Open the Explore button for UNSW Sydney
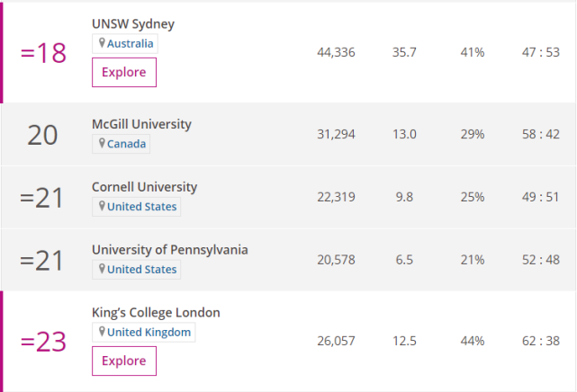The height and width of the screenshot is (392, 577). (124, 73)
